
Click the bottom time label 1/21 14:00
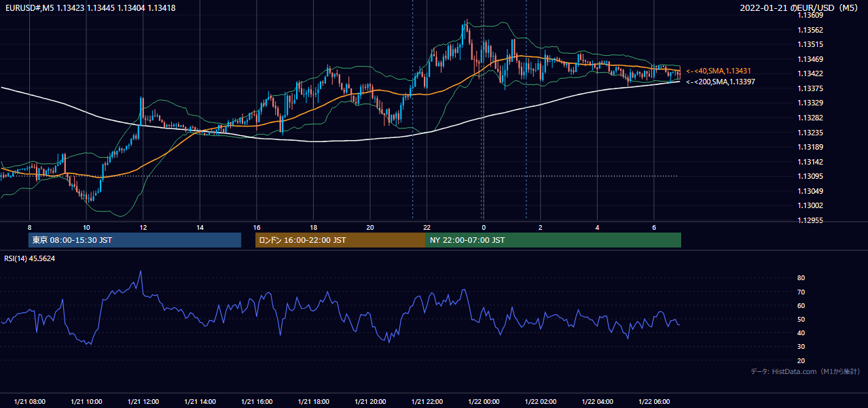pyautogui.click(x=200, y=402)
